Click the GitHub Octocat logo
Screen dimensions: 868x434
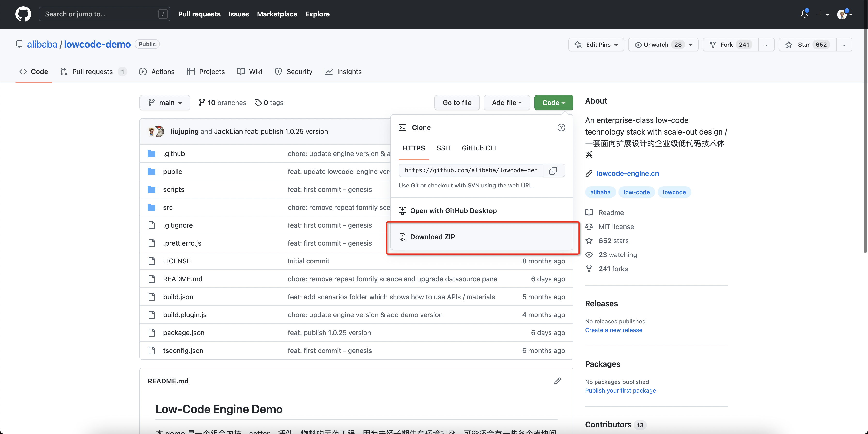click(x=23, y=14)
